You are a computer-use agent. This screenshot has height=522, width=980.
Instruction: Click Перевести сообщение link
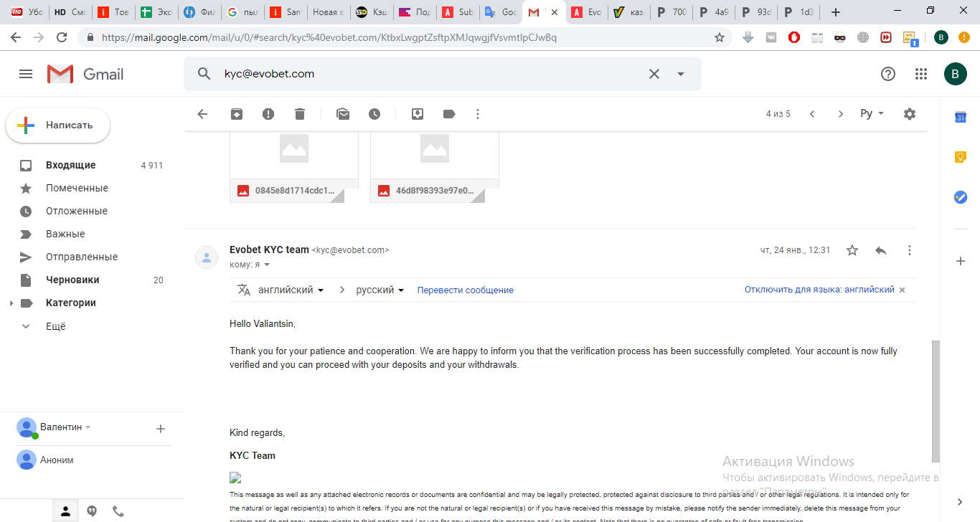click(466, 290)
